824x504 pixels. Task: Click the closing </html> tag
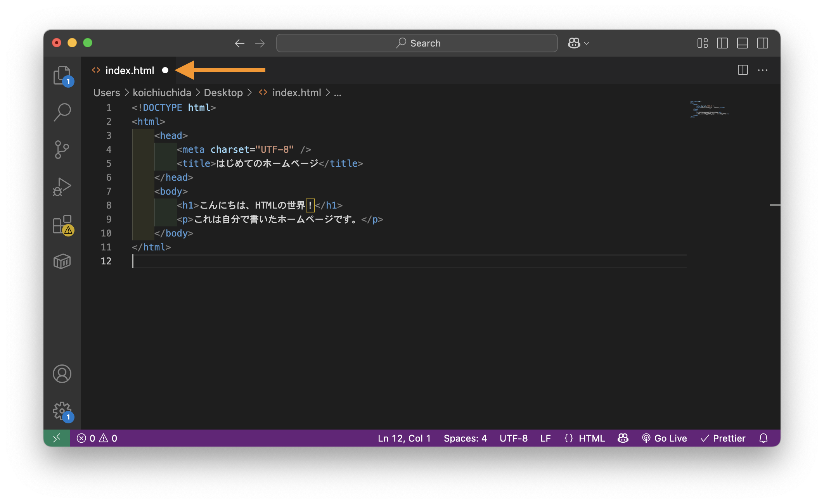151,247
